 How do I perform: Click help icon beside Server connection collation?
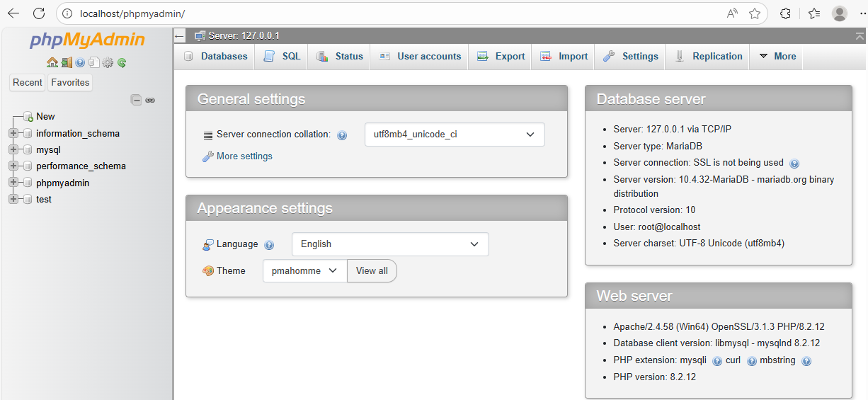pos(342,135)
